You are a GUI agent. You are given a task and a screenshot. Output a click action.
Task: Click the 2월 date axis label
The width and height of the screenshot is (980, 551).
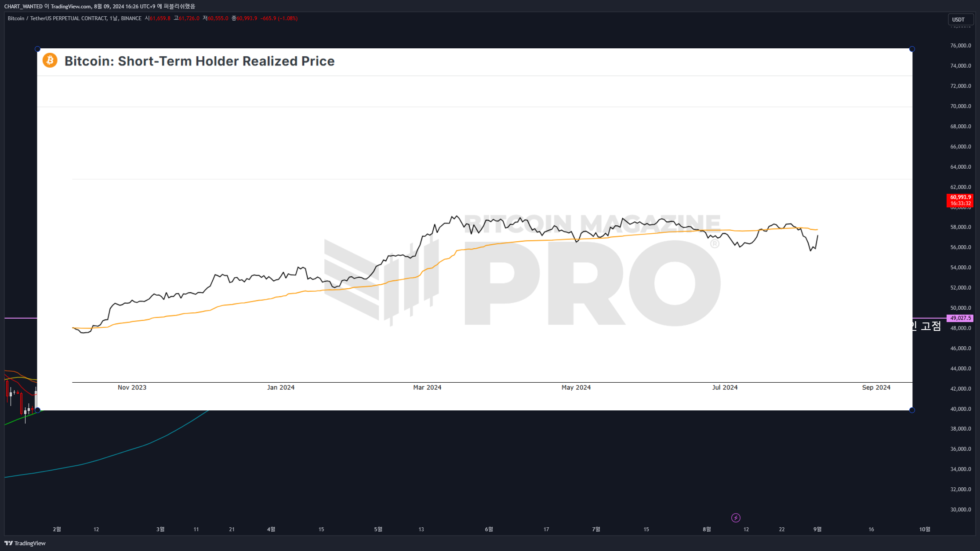point(57,529)
